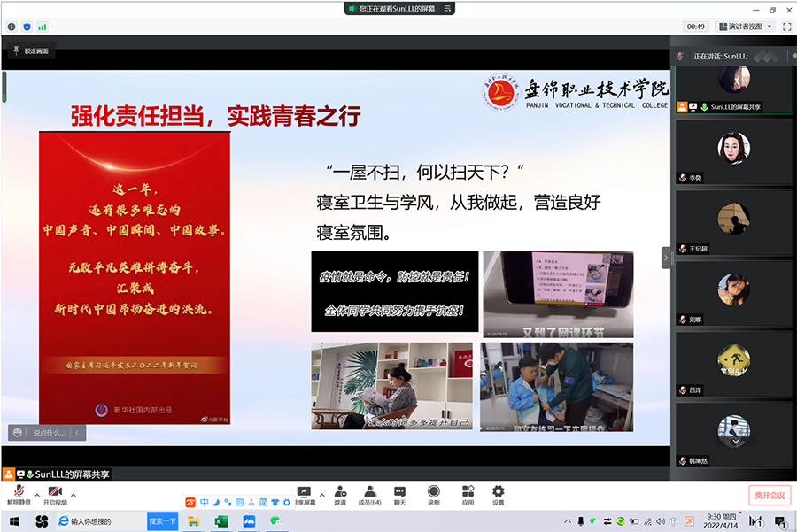The image size is (797, 532).
Task: Open the 设置 settings gear
Action: tap(498, 491)
